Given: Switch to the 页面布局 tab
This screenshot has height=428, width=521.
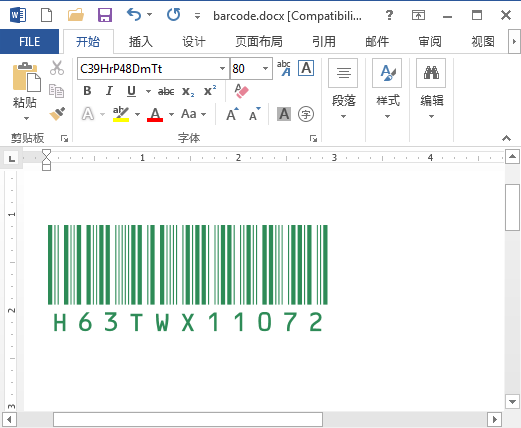Looking at the screenshot, I should tap(259, 42).
